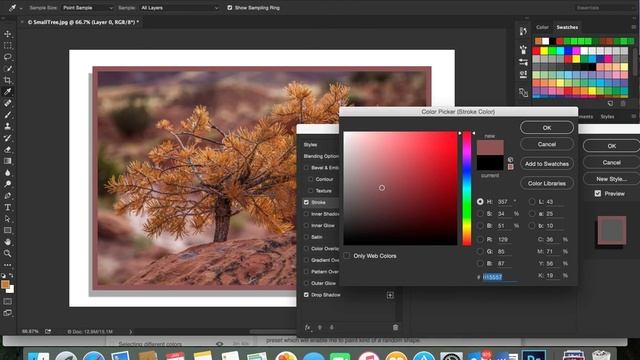The width and height of the screenshot is (640, 360).
Task: Click Cancel in the Color Picker dialog
Action: pos(547,144)
